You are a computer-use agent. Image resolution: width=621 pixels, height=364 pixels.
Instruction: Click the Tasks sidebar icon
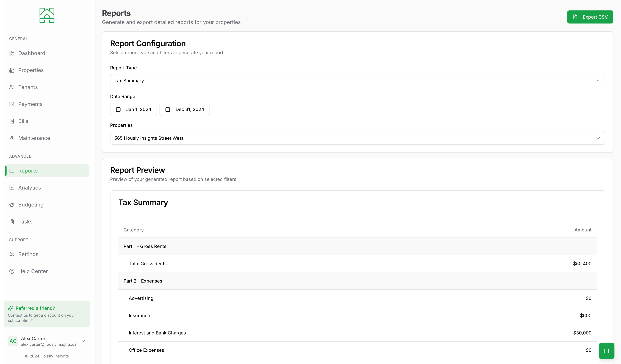pyautogui.click(x=12, y=222)
